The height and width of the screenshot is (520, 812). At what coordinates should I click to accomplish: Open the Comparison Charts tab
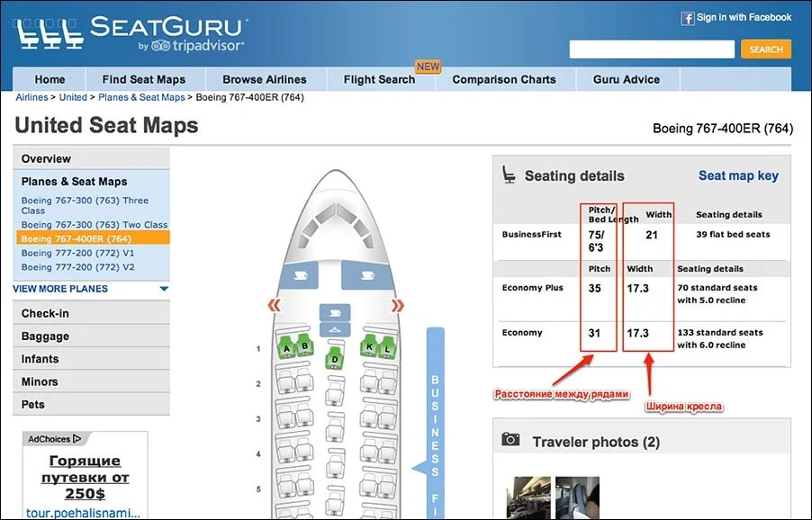[x=504, y=79]
